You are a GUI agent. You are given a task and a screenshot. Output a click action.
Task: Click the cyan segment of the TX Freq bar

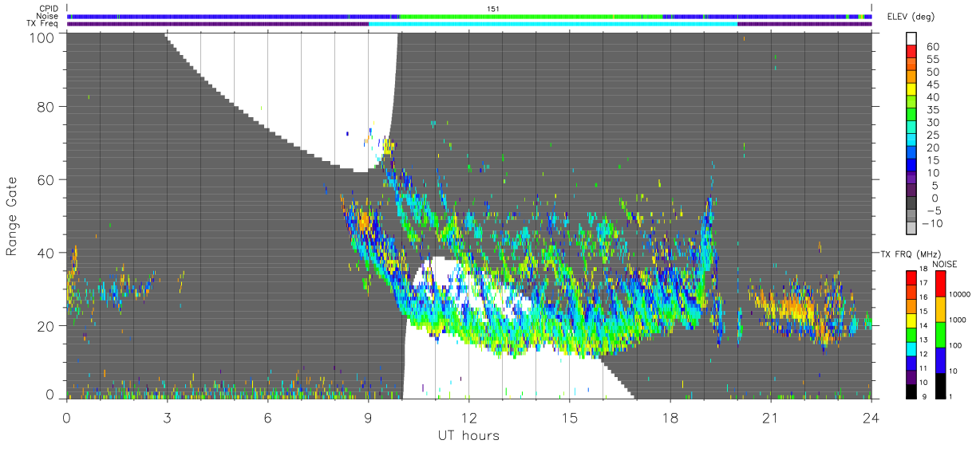click(553, 24)
